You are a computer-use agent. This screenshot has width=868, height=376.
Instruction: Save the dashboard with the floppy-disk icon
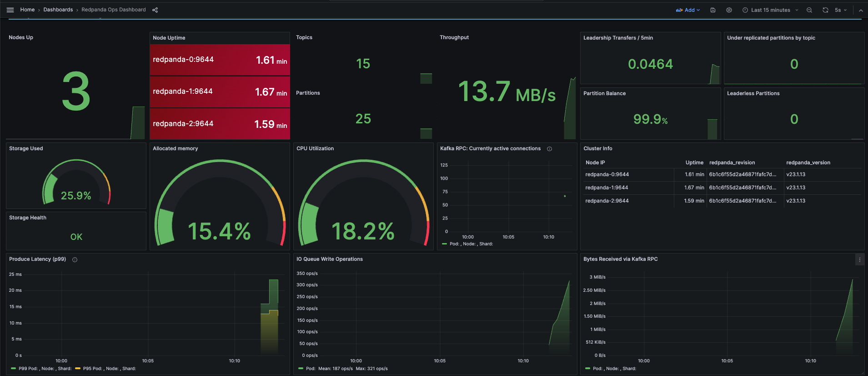713,10
